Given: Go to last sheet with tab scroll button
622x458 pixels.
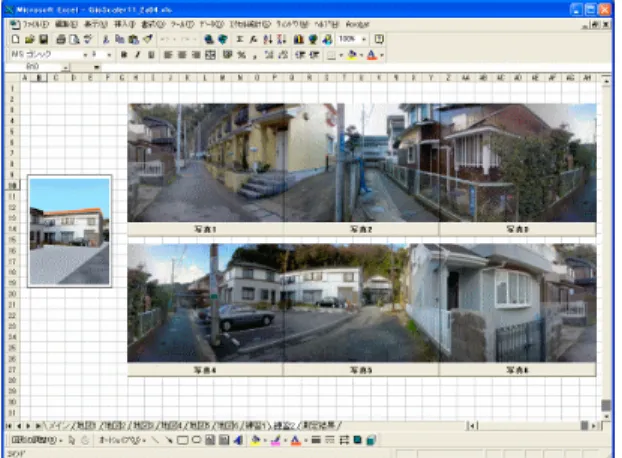Looking at the screenshot, I should tap(38, 426).
